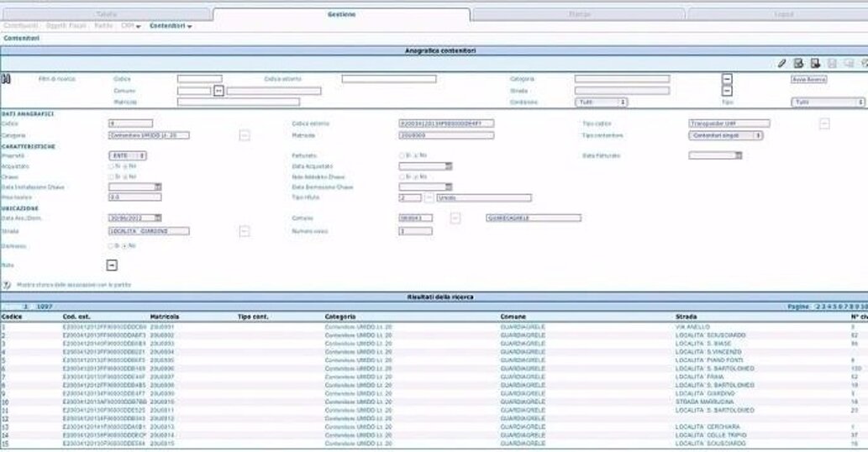The width and height of the screenshot is (868, 452).
Task: Open the calendar picker for Data Acquistato
Action: pyautogui.click(x=449, y=166)
